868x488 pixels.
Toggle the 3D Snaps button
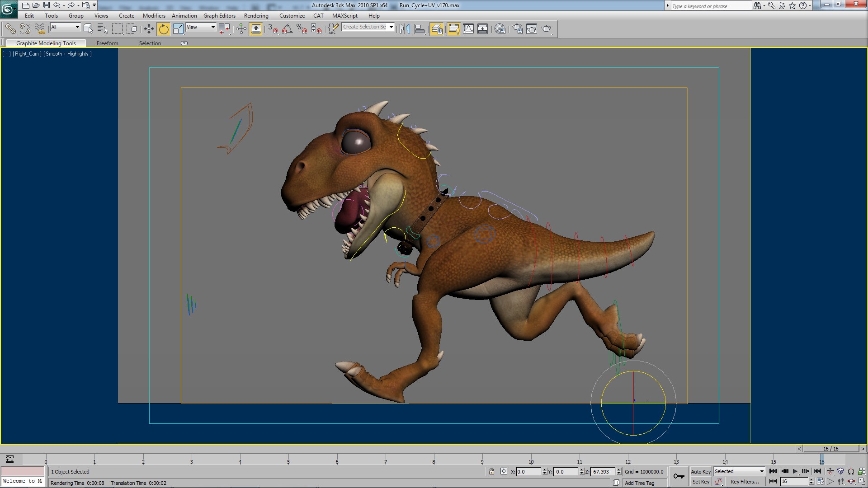pyautogui.click(x=273, y=29)
